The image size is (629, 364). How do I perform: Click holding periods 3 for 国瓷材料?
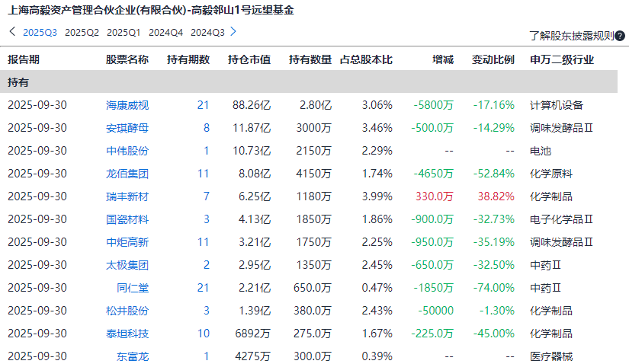pos(206,219)
